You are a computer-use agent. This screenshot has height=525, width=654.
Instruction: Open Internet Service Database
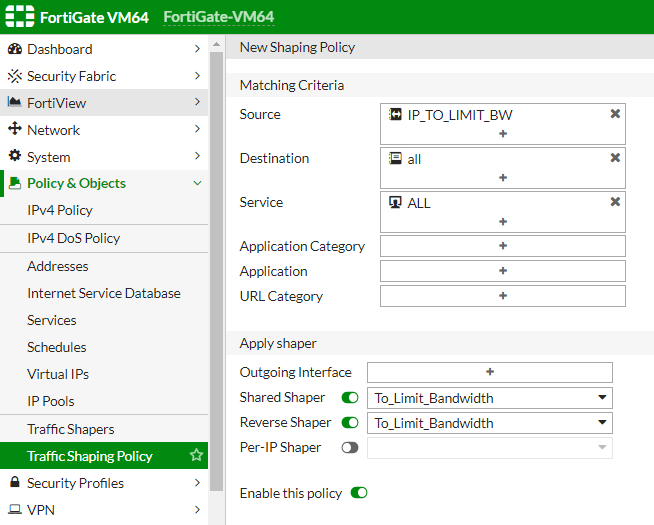point(104,293)
